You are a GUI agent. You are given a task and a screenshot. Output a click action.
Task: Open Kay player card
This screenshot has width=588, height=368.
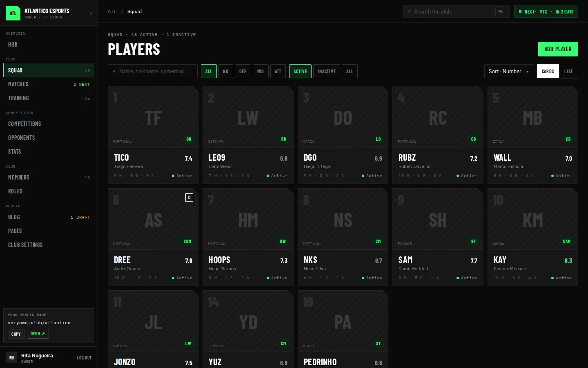[533, 237]
